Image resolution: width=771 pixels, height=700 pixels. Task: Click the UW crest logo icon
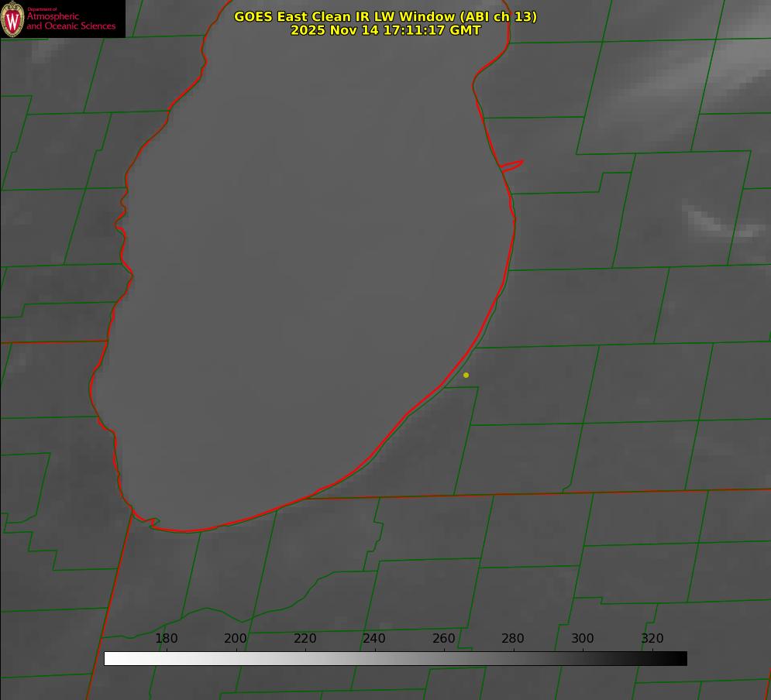(x=12, y=19)
